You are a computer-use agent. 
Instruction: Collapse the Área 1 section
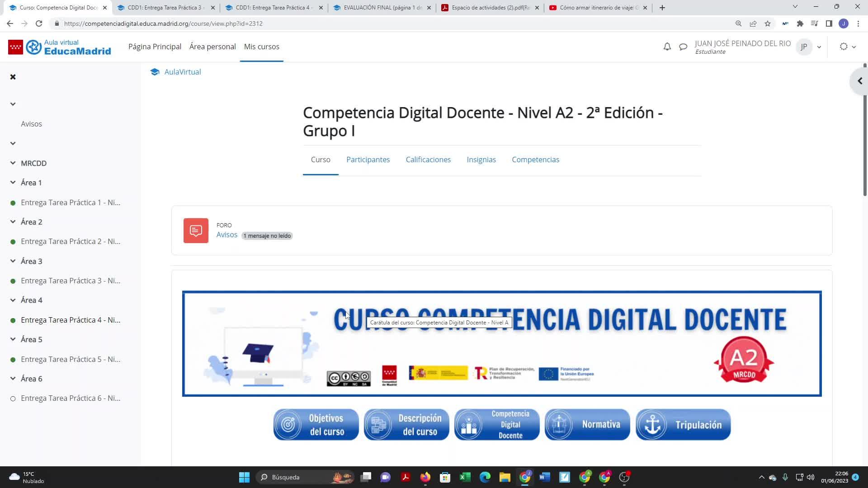pos(13,183)
